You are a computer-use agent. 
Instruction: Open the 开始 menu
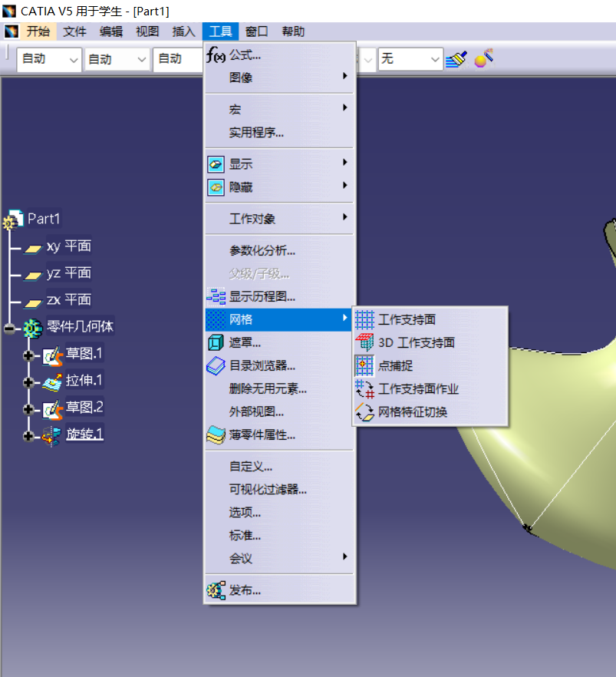[x=38, y=31]
